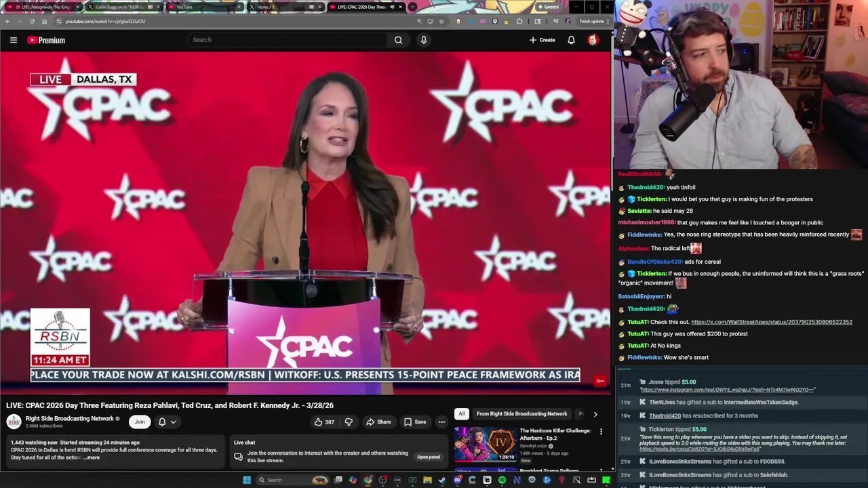Viewport: 868px width, 488px height.
Task: Open a new browser tab
Action: coord(412,7)
